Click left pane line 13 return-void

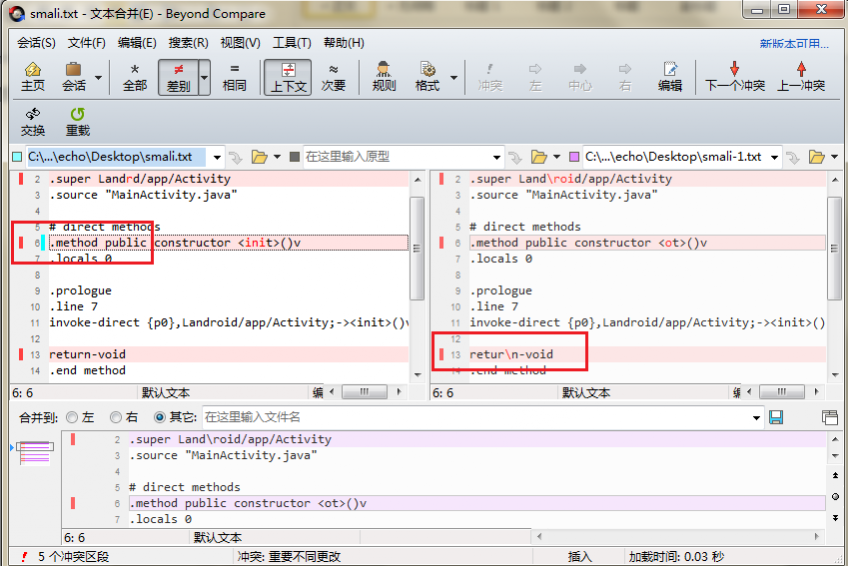(229, 355)
